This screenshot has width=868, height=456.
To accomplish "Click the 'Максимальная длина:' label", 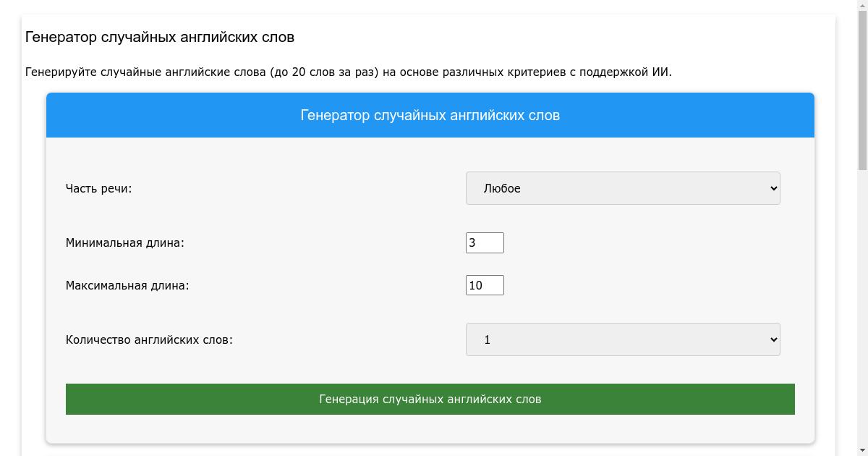I will pyautogui.click(x=127, y=285).
